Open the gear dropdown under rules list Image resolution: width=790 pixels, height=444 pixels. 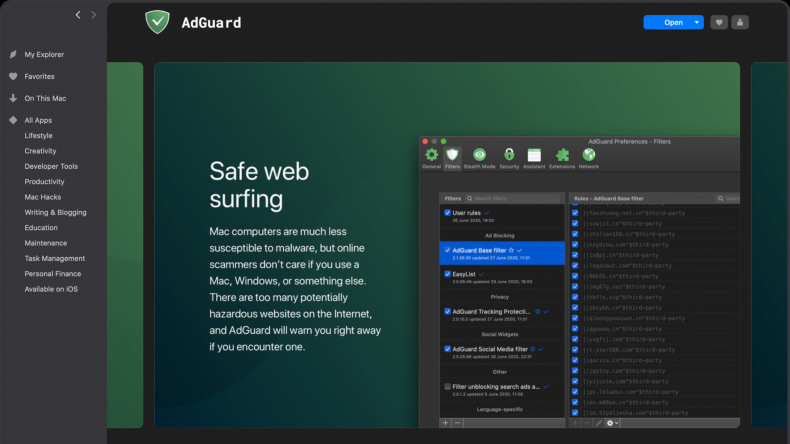612,423
